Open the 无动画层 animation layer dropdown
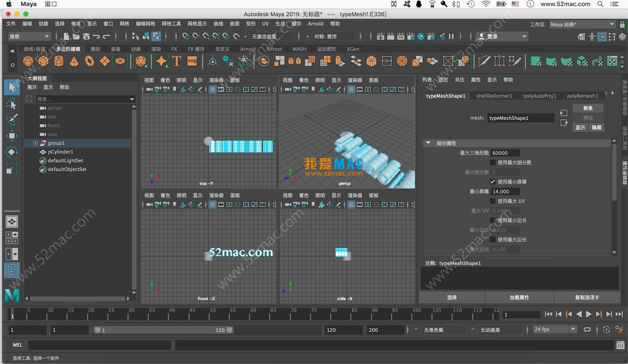The width and height of the screenshot is (628, 364). pos(500,330)
